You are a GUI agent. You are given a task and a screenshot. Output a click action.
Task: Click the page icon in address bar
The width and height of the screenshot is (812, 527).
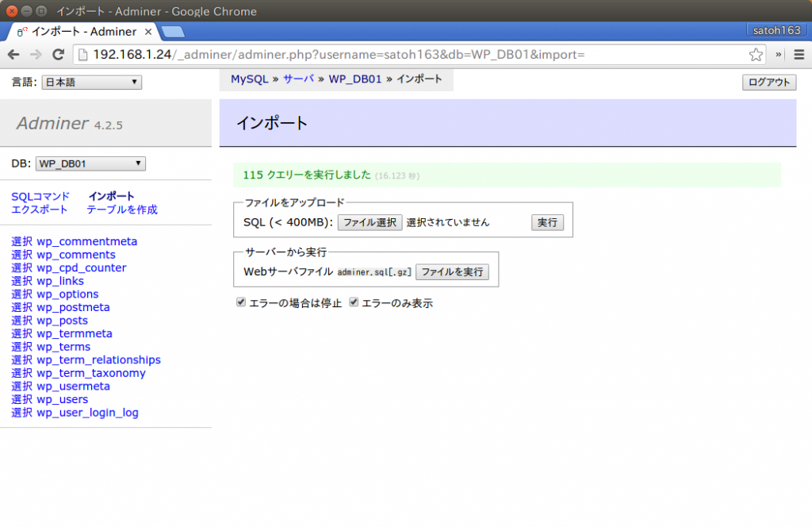pyautogui.click(x=82, y=55)
